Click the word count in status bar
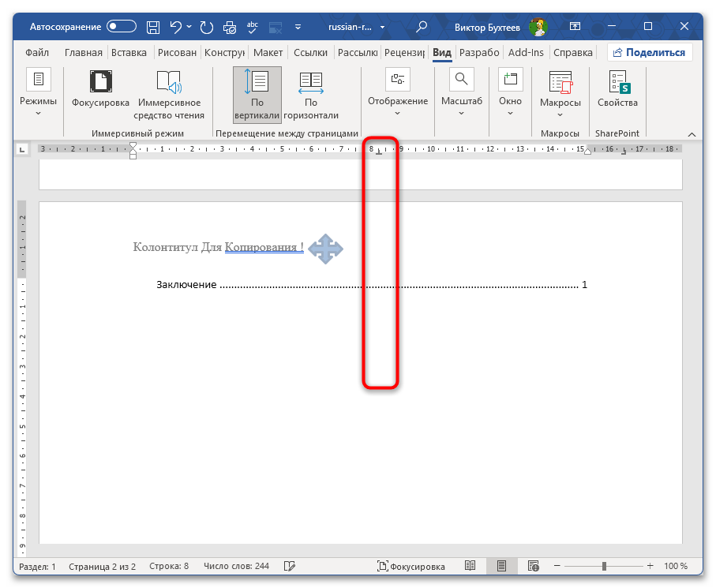Viewport: 716px width, 588px height. pyautogui.click(x=236, y=566)
